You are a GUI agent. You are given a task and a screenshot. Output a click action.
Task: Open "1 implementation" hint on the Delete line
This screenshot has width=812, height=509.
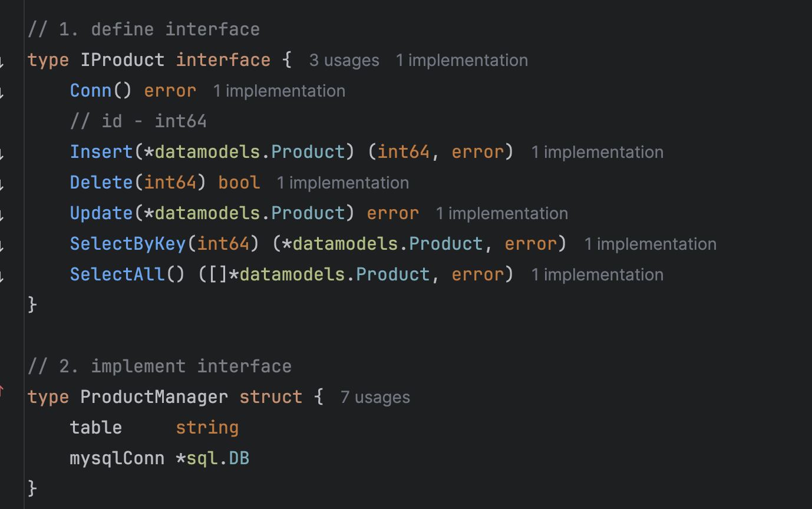point(342,183)
